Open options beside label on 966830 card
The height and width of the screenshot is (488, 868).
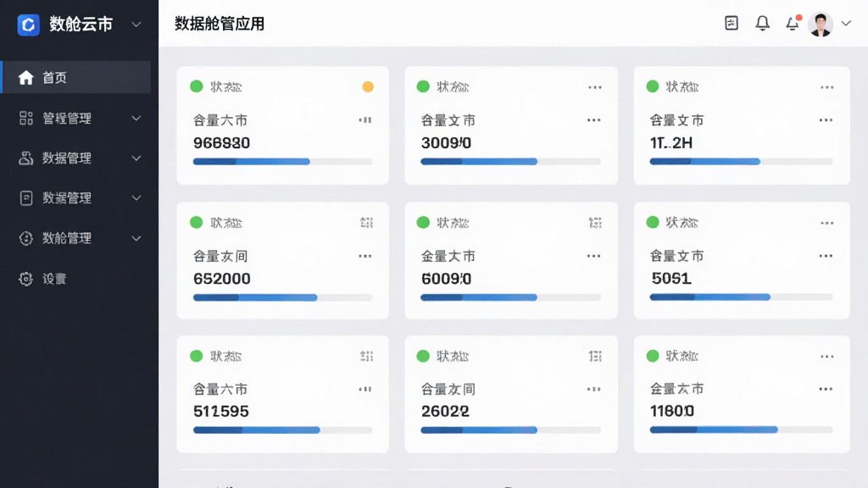tap(364, 120)
